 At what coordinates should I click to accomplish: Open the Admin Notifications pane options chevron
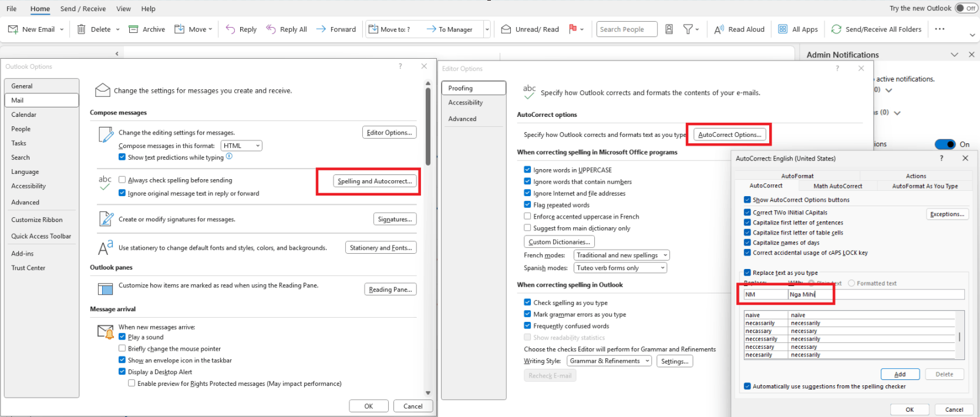(954, 55)
